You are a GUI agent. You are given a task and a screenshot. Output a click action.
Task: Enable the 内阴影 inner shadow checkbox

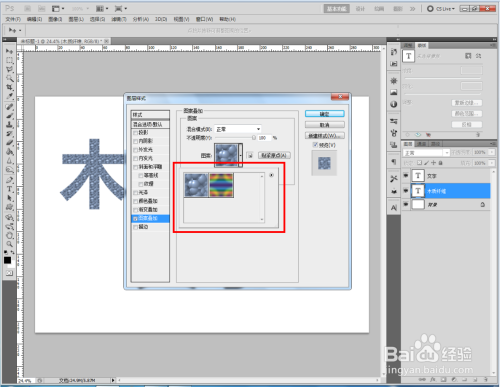[136, 141]
